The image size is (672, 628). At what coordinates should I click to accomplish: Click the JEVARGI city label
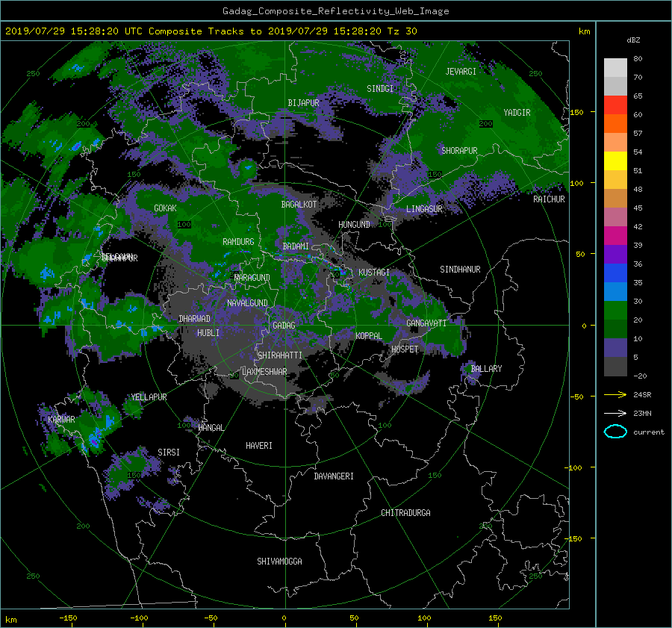pyautogui.click(x=461, y=72)
